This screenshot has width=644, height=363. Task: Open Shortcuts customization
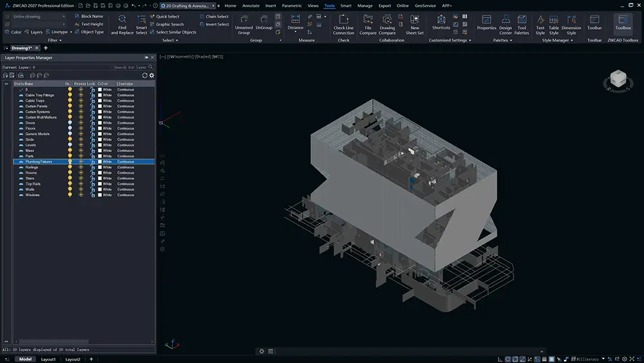pos(441,22)
